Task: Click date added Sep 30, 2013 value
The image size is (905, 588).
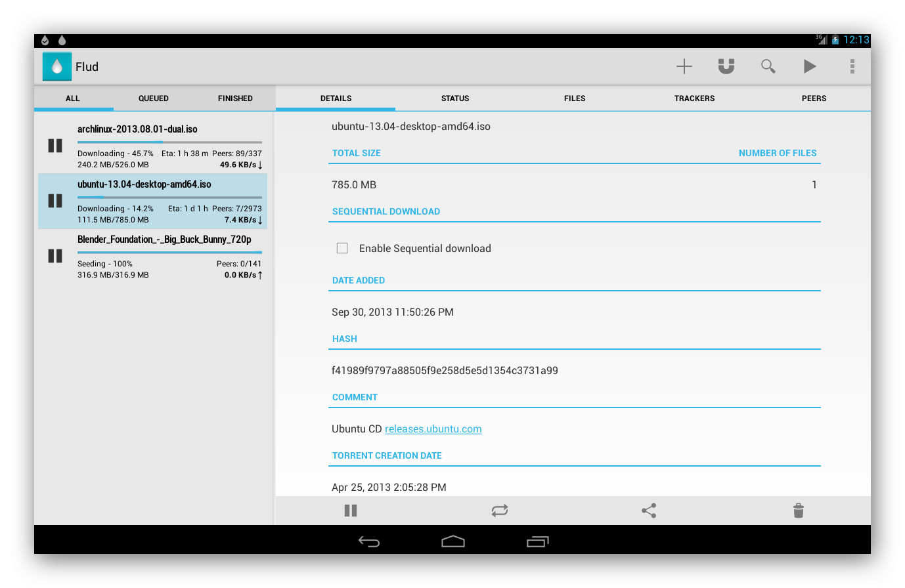Action: 393,312
